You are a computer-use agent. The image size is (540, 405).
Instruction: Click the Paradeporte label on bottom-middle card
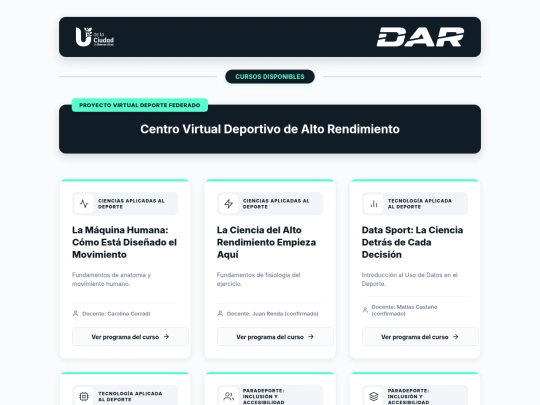coord(263,396)
